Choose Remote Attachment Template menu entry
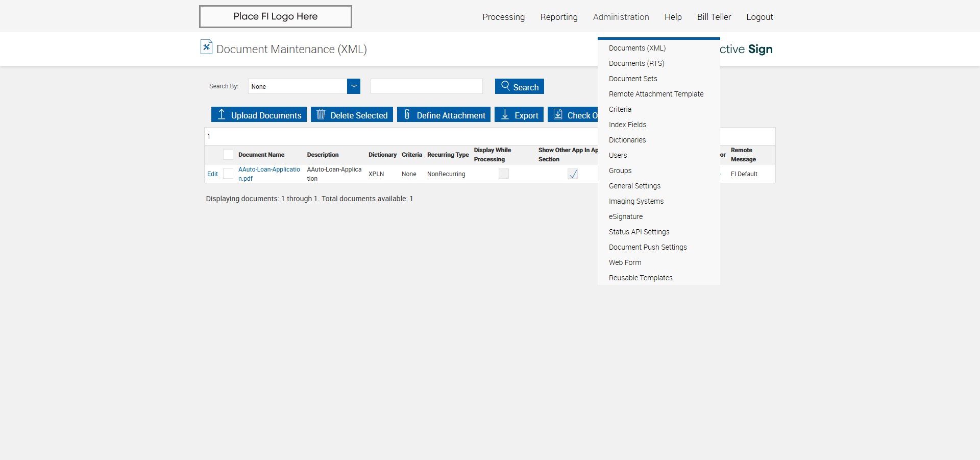Image resolution: width=980 pixels, height=460 pixels. point(656,94)
